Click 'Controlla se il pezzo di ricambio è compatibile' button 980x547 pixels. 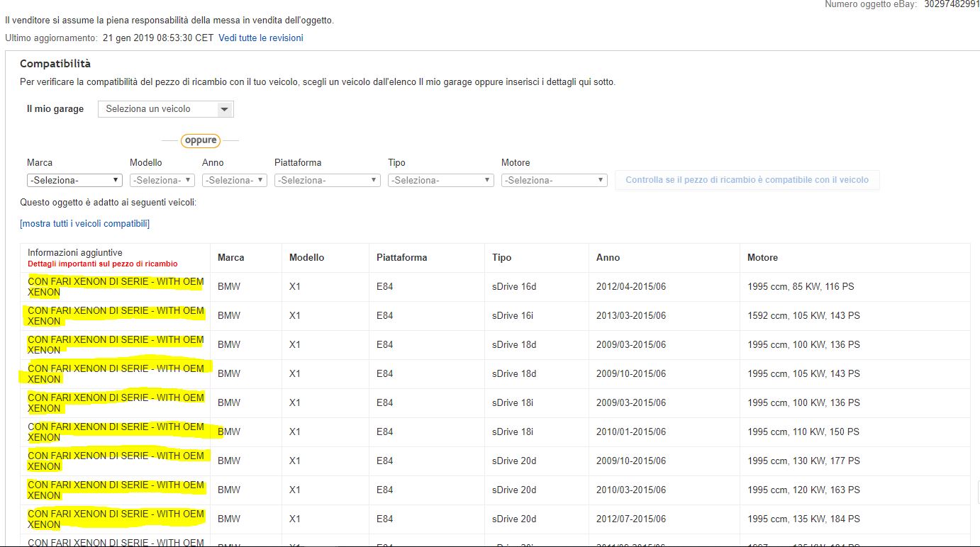pos(747,180)
